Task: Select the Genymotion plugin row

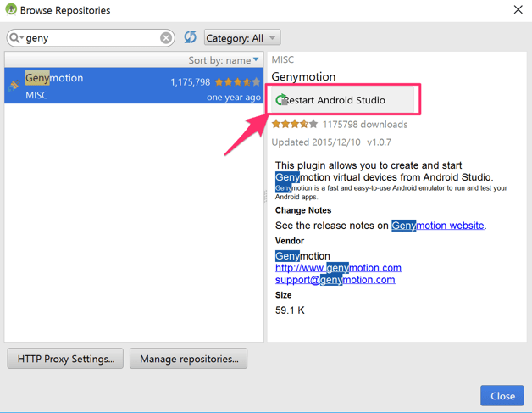Action: point(134,86)
